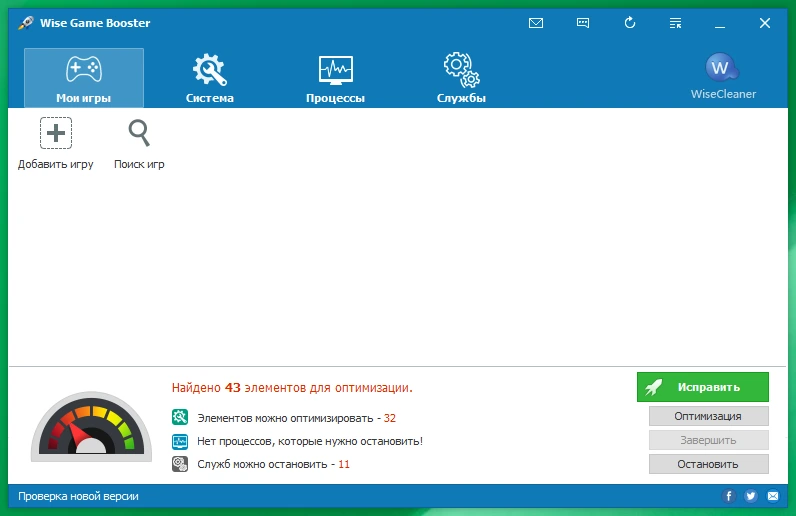Click the envelope mail icon in title bar
The width and height of the screenshot is (796, 516).
click(x=536, y=23)
